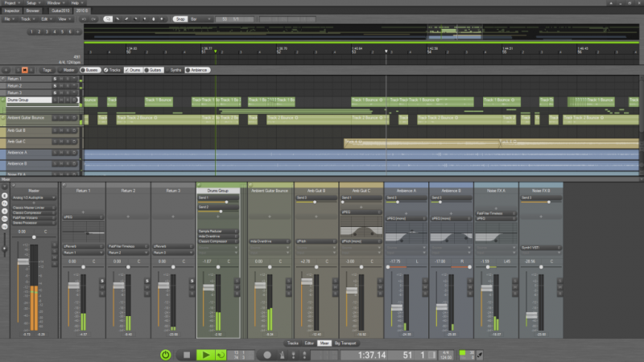Viewport: 644px width, 362px height.
Task: Open Return 2 bus dropdown in mixer
Action: (x=128, y=253)
